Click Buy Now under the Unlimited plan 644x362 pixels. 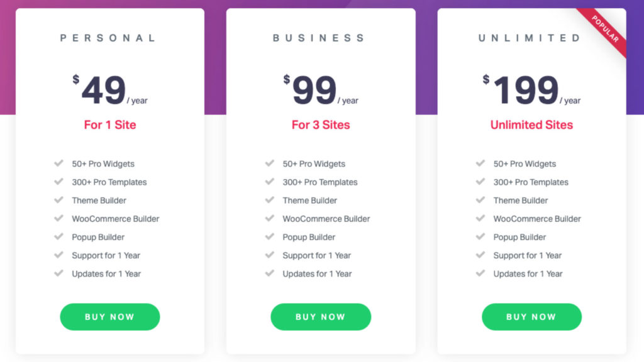tap(531, 317)
